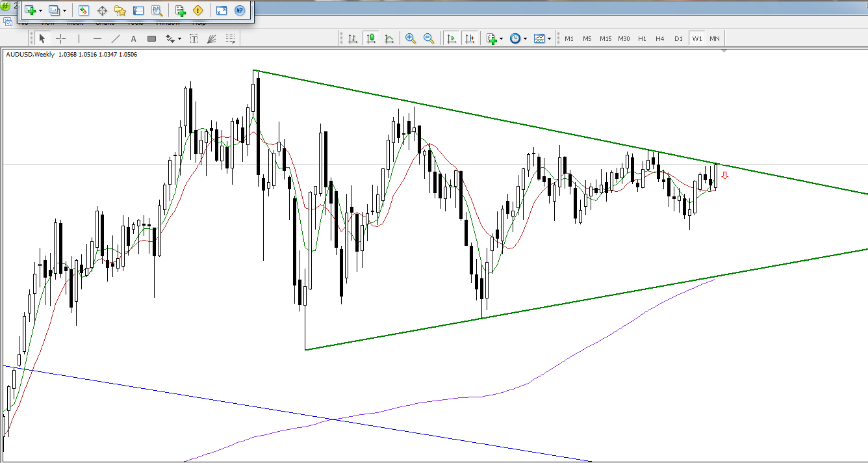This screenshot has height=463, width=868.
Task: Select the arrow Cursor tool
Action: click(42, 39)
